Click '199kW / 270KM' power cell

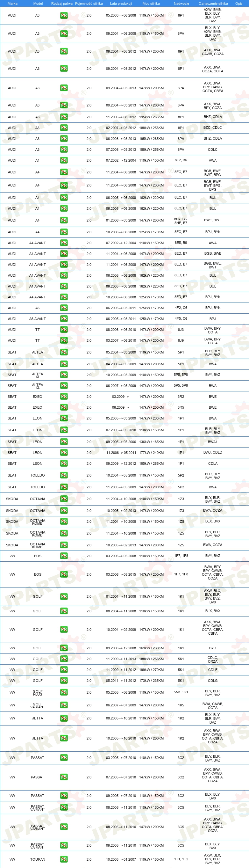152,669
